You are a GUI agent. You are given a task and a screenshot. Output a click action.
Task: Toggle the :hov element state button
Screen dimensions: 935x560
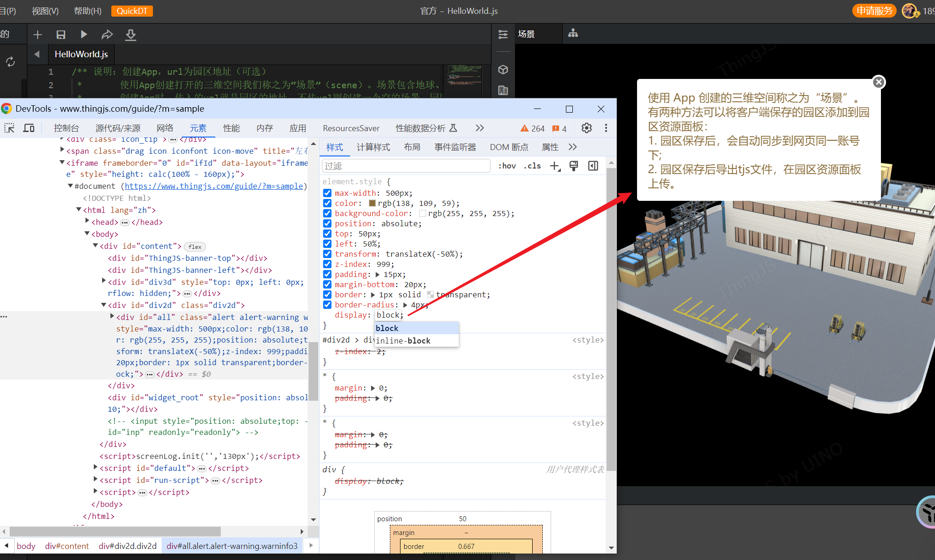pyautogui.click(x=507, y=166)
